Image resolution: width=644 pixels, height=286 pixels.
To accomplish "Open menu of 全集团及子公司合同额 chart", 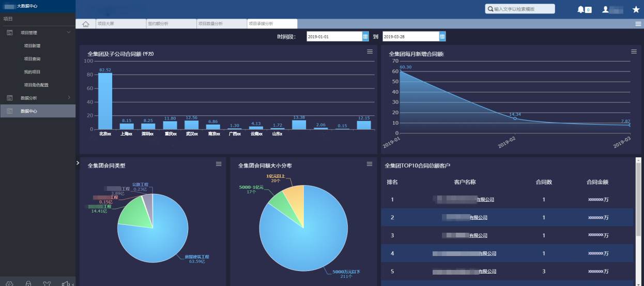I will 370,51.
